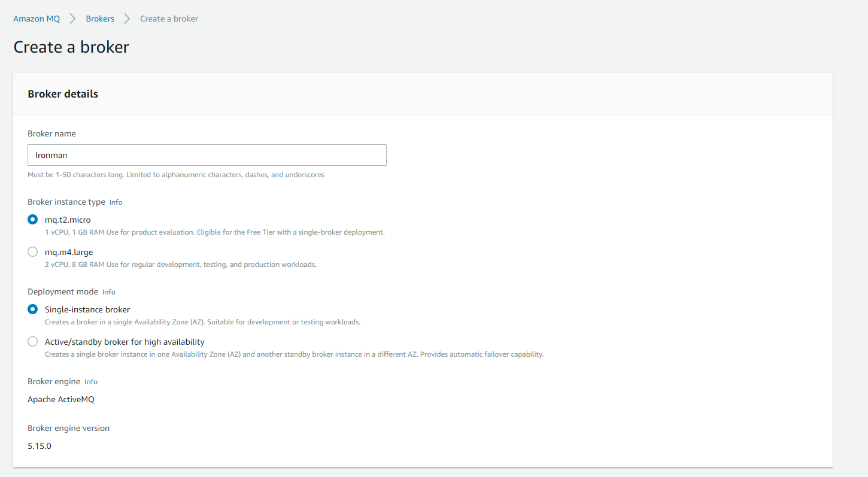Open Info for Broker engine
Viewport: 868px width, 477px height.
coord(91,382)
